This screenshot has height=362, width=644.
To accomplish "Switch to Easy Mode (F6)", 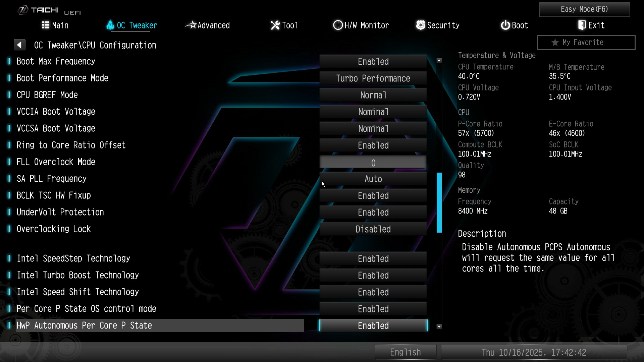I will coord(584,9).
